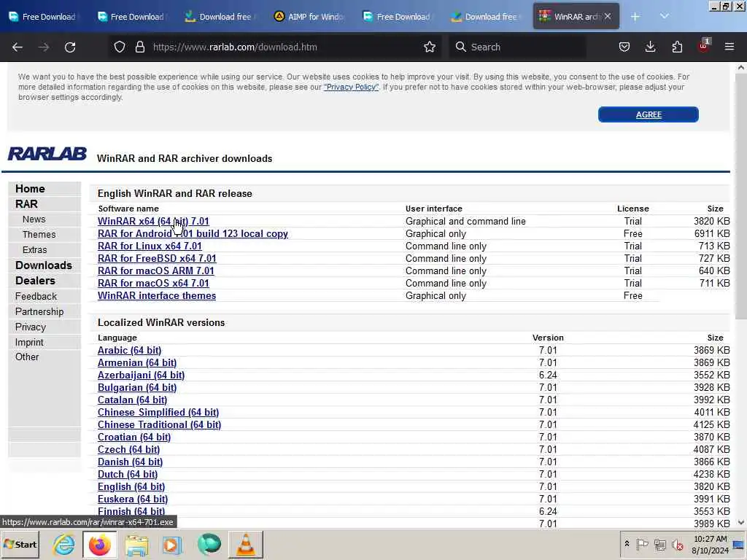Open the Privacy Policy link in cookie notice
This screenshot has height=560, width=747.
[351, 87]
